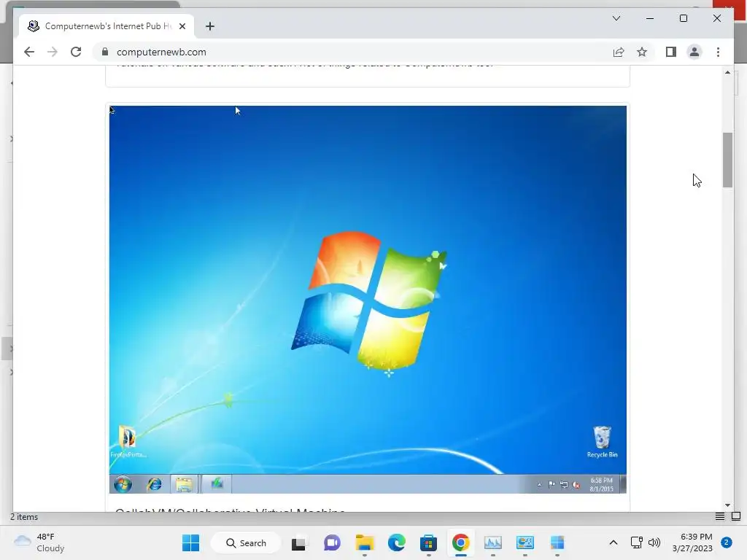Viewport: 747px width, 560px height.
Task: Click the page vertical scrollbar thumb
Action: [x=727, y=160]
